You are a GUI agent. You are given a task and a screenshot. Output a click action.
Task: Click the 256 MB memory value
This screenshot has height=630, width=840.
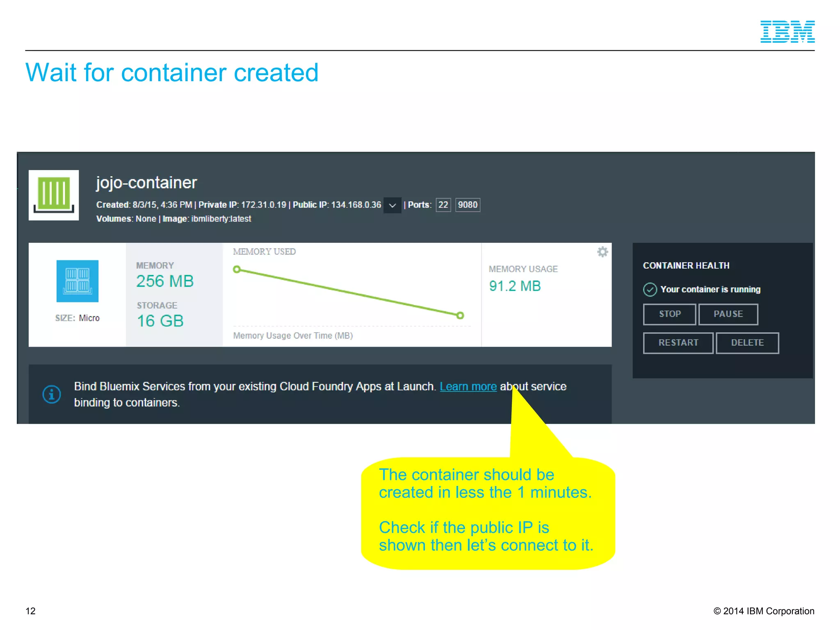[165, 281]
